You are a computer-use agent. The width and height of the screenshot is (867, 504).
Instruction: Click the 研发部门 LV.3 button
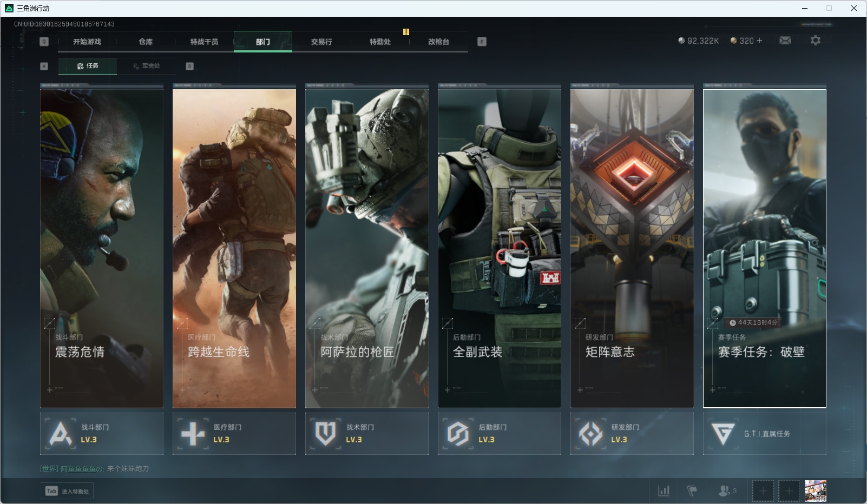tap(632, 434)
